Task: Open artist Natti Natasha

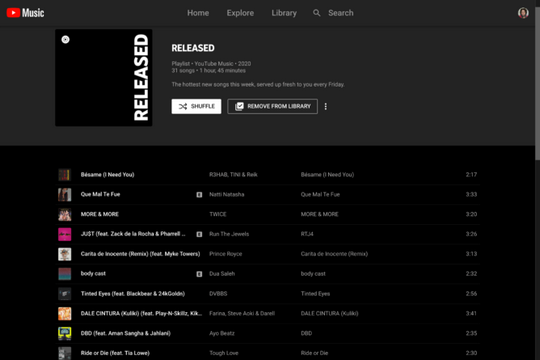Action: click(x=227, y=195)
